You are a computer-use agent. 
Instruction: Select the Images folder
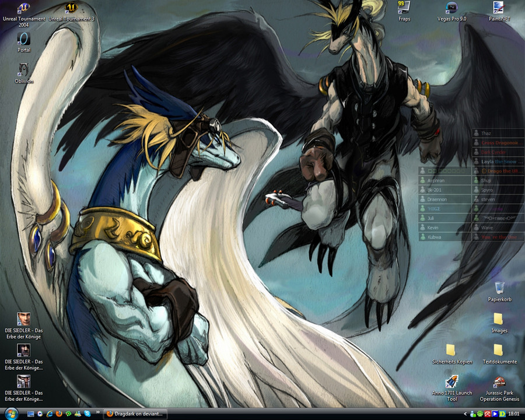[x=499, y=323]
